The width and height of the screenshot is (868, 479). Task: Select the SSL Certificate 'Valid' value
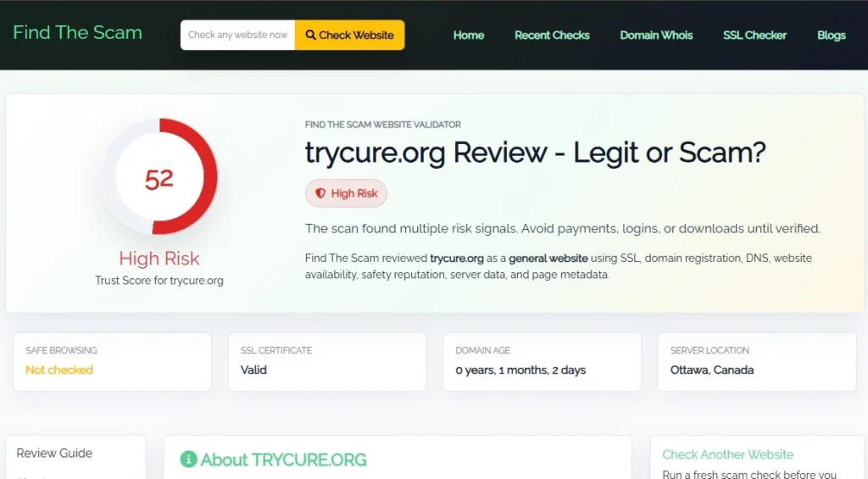click(x=253, y=370)
